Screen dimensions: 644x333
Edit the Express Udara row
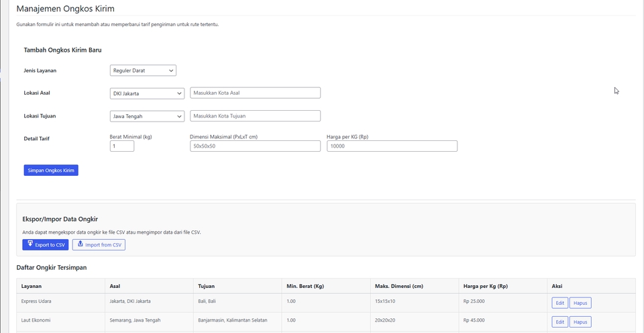[559, 303]
